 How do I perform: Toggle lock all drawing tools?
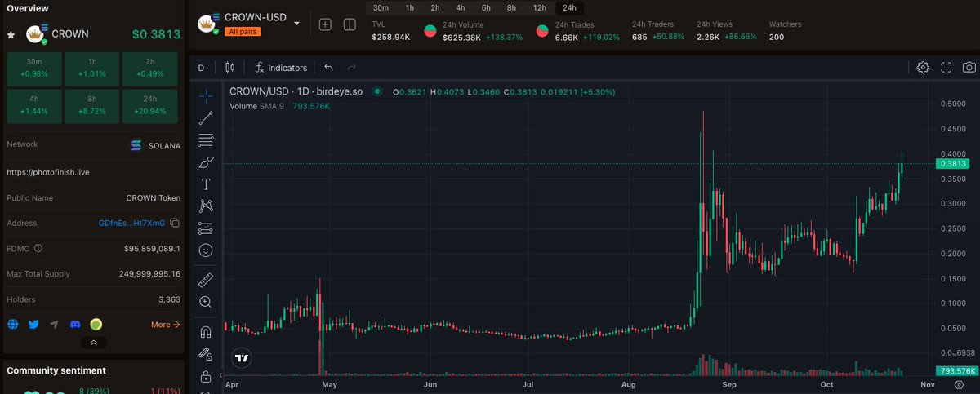[x=206, y=376]
